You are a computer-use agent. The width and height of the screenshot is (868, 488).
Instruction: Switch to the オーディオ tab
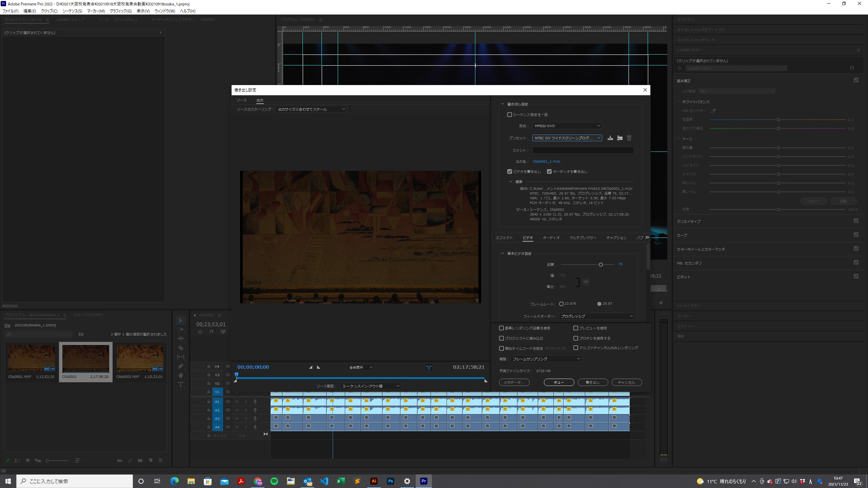[x=551, y=238]
